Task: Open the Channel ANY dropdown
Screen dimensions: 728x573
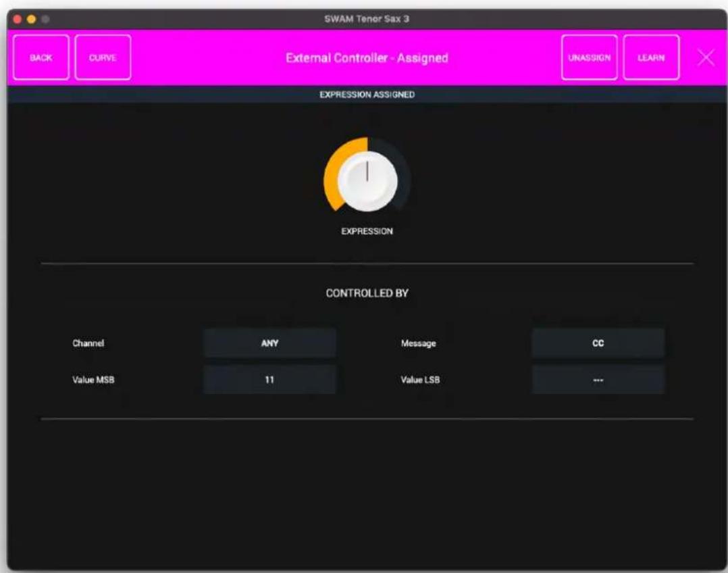Action: coord(269,343)
